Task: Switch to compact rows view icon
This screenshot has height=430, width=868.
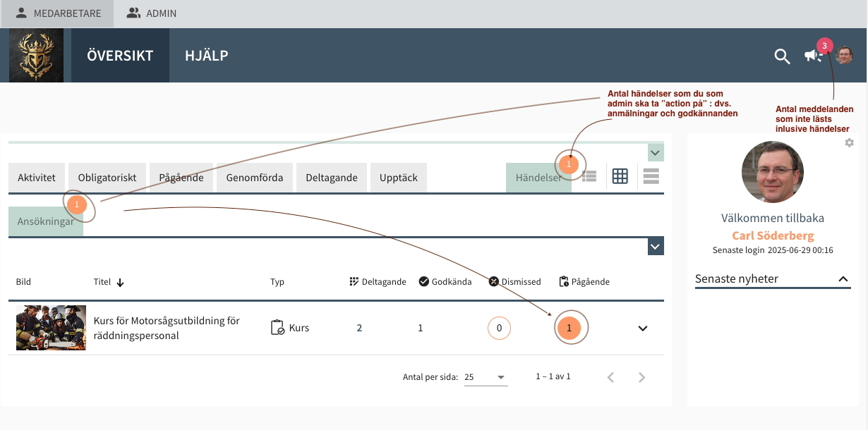Action: [x=651, y=177]
